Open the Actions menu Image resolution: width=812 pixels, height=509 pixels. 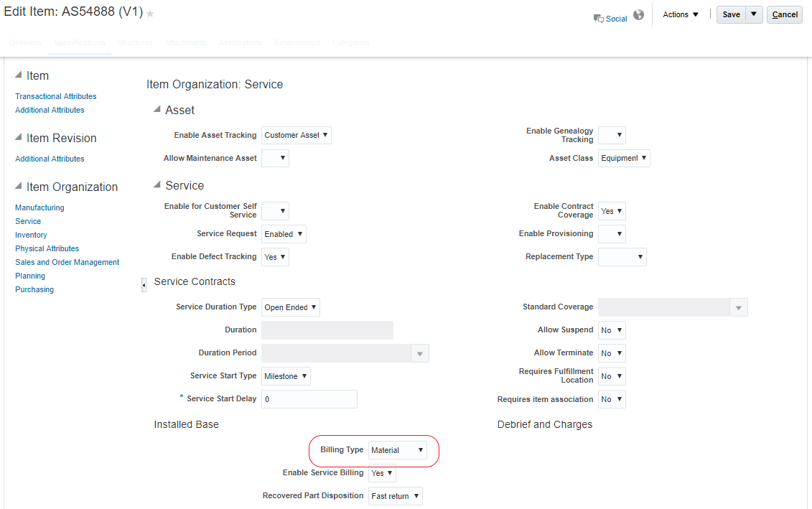[681, 14]
